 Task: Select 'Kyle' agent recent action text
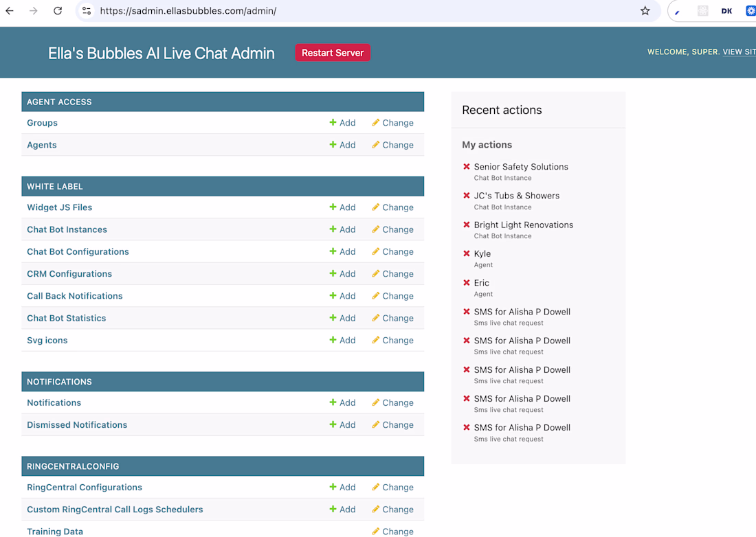[x=482, y=254]
